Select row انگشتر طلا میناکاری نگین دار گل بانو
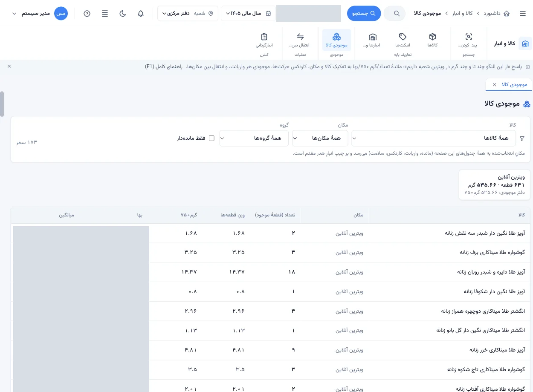The height and width of the screenshot is (392, 533). click(270, 331)
